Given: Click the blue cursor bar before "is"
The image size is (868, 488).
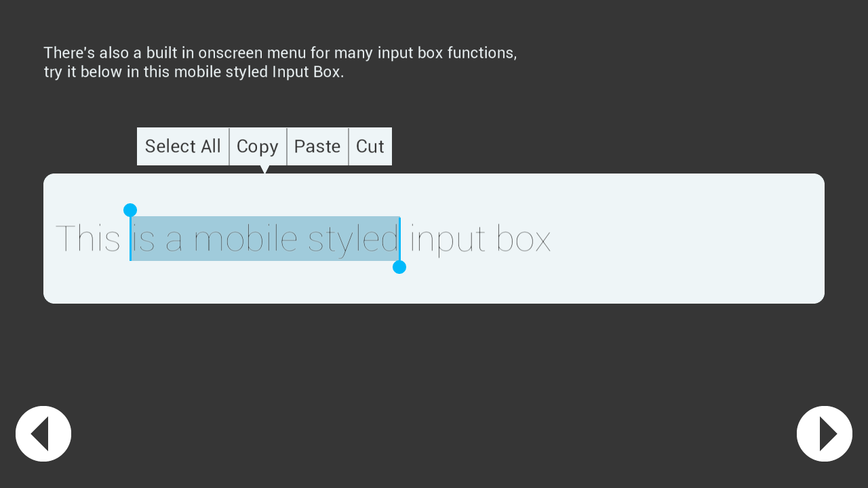Looking at the screenshot, I should pos(130,239).
